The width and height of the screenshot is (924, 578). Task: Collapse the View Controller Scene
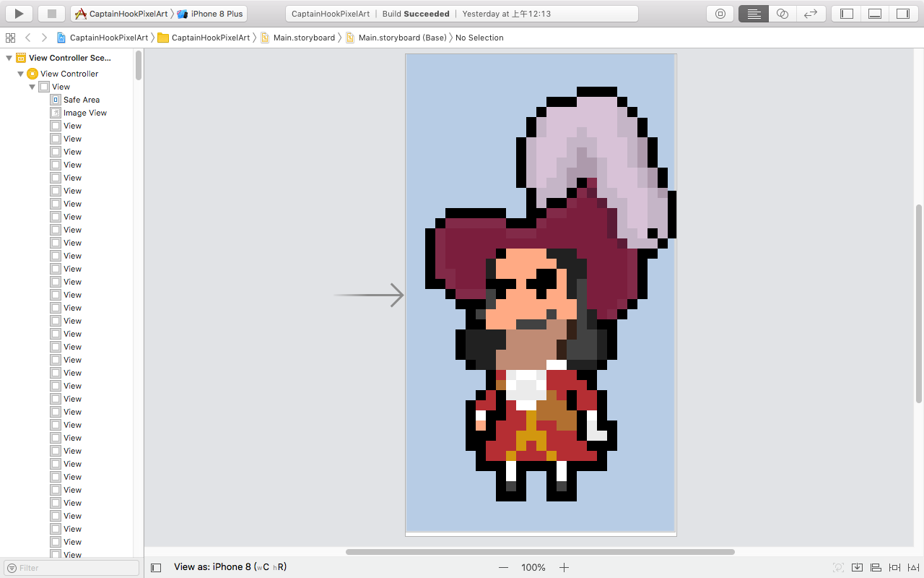click(9, 58)
